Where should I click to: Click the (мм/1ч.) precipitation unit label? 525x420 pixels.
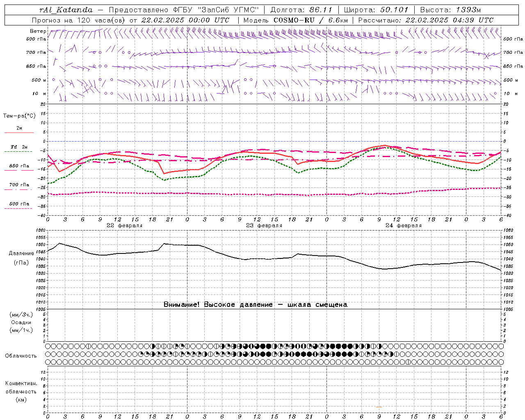click(x=21, y=330)
